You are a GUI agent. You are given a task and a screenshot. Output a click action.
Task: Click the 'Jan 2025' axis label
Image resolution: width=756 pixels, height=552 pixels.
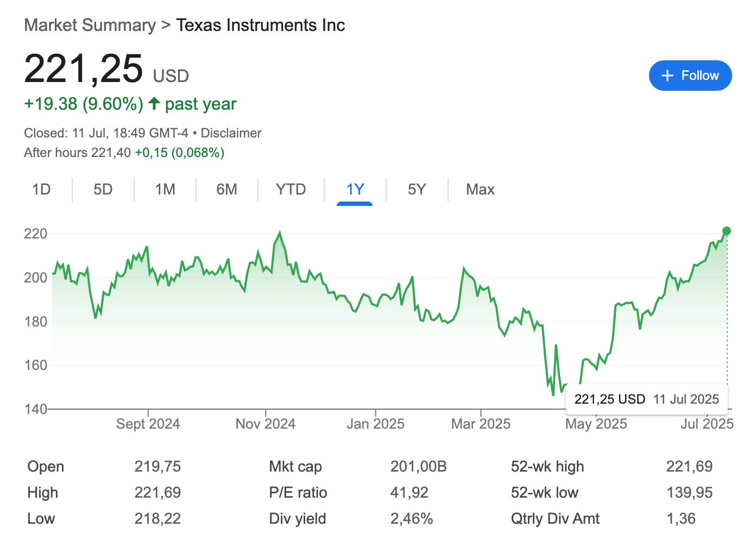tap(375, 424)
